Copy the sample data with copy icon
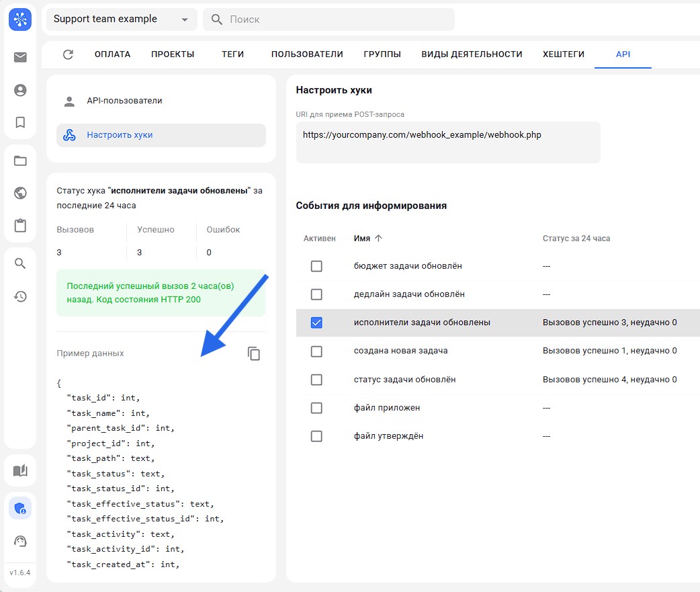700x592 pixels. coord(253,353)
